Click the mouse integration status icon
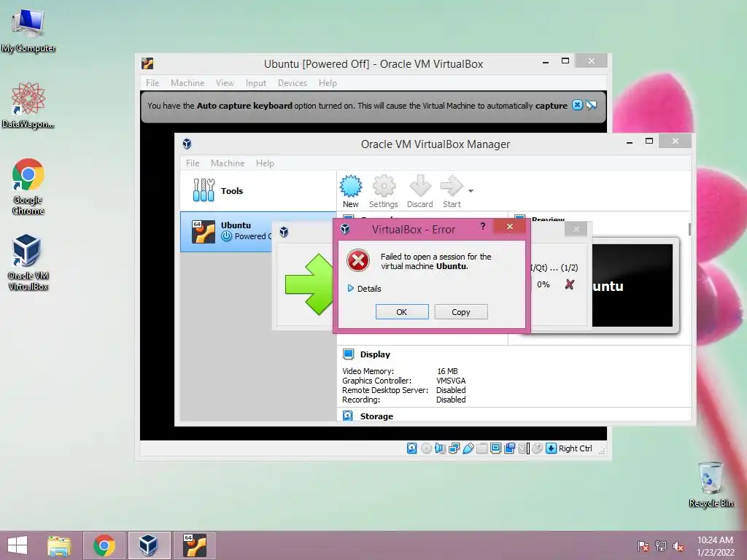The image size is (747, 560). coord(538,448)
